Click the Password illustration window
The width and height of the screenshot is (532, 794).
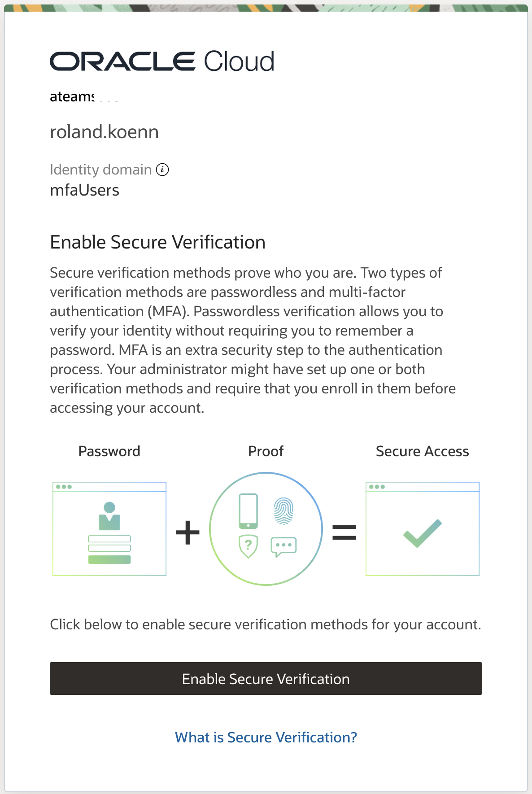pyautogui.click(x=109, y=528)
